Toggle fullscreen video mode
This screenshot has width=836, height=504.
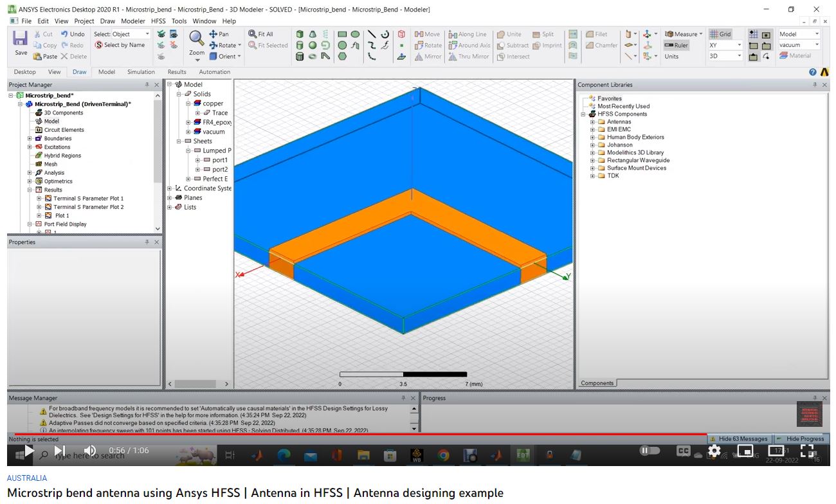pos(807,451)
